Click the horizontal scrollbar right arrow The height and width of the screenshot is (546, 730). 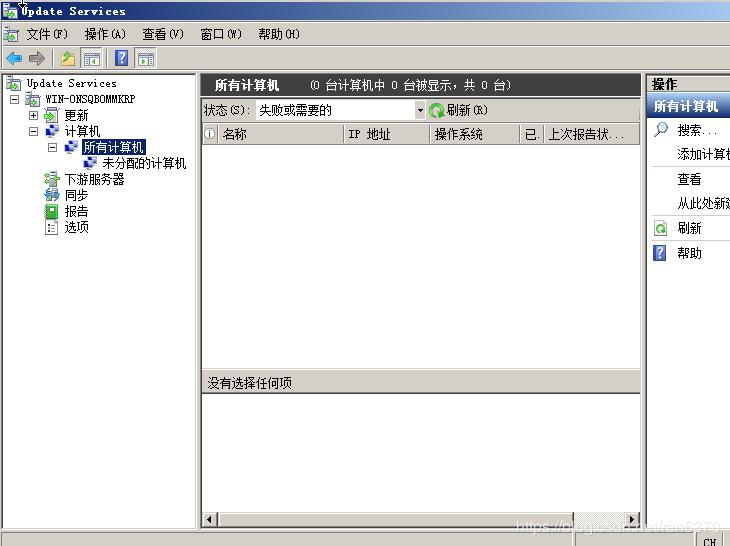632,519
